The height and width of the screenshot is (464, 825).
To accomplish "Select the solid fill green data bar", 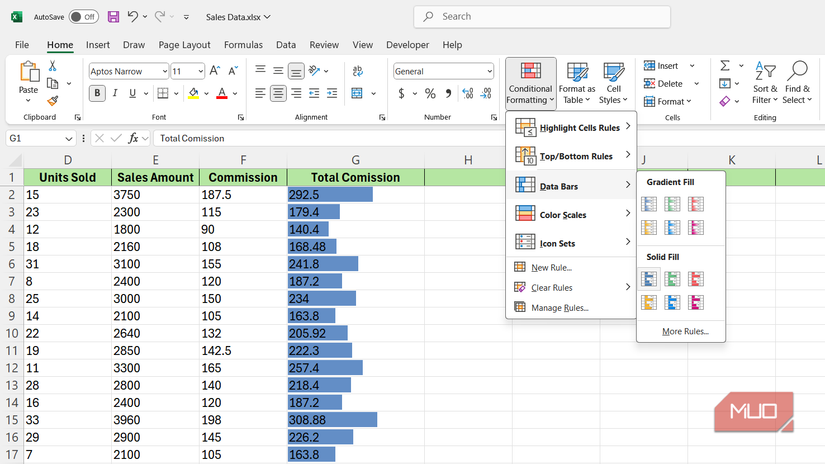I will coord(672,279).
